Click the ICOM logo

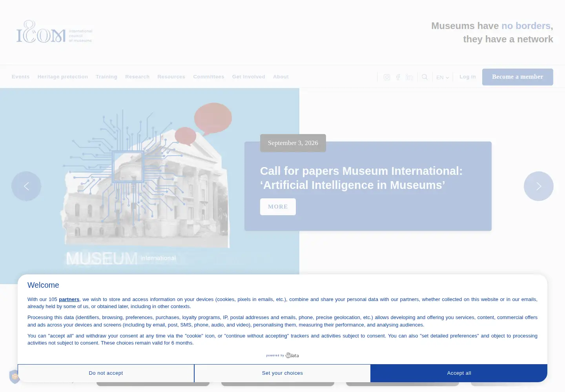(x=54, y=32)
